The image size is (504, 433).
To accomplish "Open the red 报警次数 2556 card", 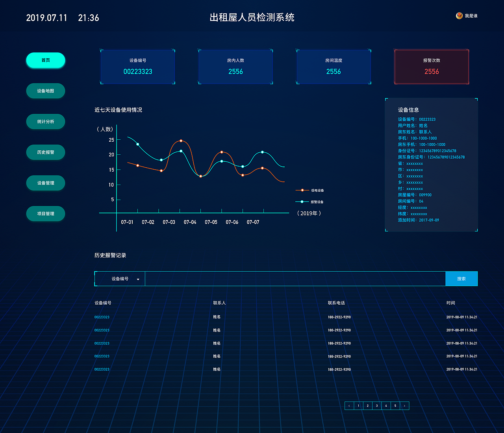I will click(432, 67).
